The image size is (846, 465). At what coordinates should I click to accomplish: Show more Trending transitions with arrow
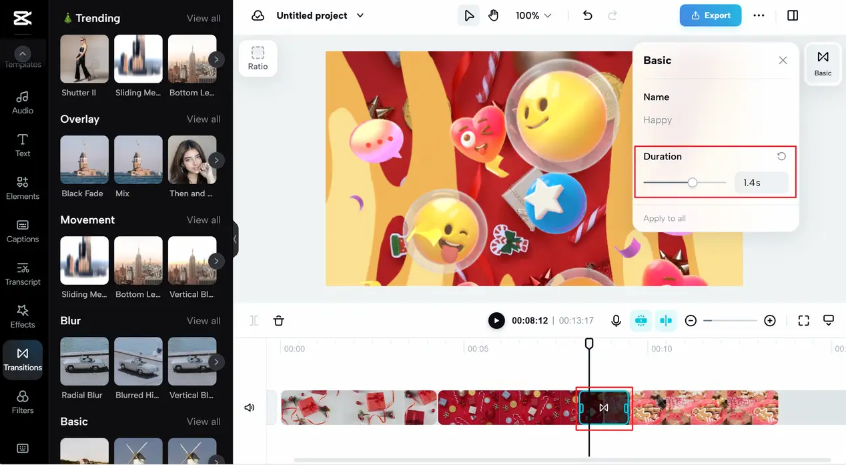point(216,59)
